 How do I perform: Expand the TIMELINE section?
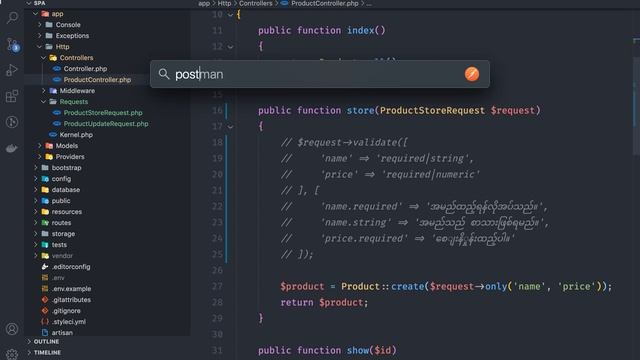pyautogui.click(x=47, y=353)
